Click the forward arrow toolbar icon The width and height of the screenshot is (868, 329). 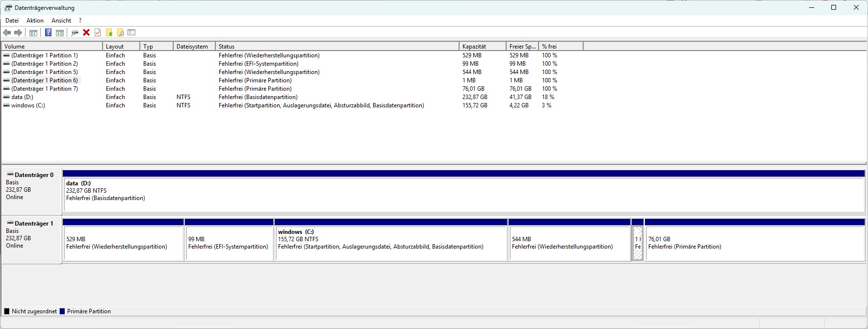tap(18, 33)
